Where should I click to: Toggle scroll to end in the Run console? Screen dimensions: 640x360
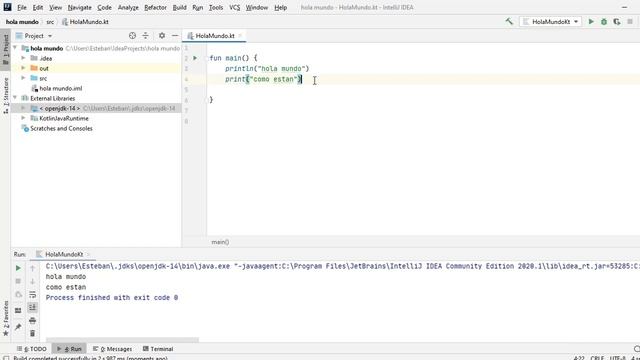click(x=33, y=307)
